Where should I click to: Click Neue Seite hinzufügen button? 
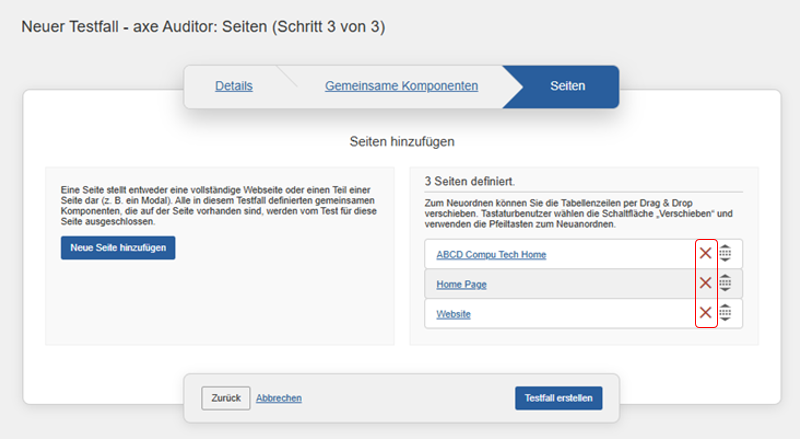point(117,247)
